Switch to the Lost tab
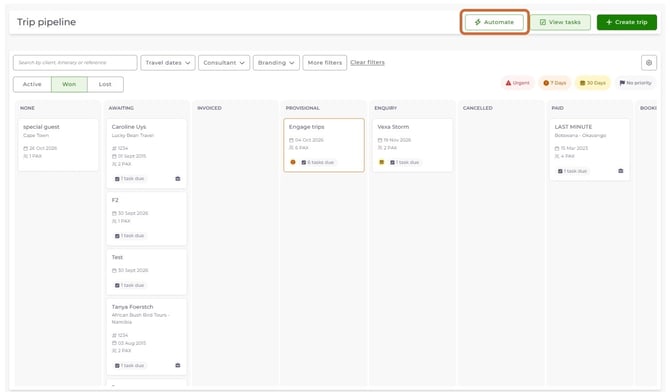670x392 pixels. tap(105, 84)
